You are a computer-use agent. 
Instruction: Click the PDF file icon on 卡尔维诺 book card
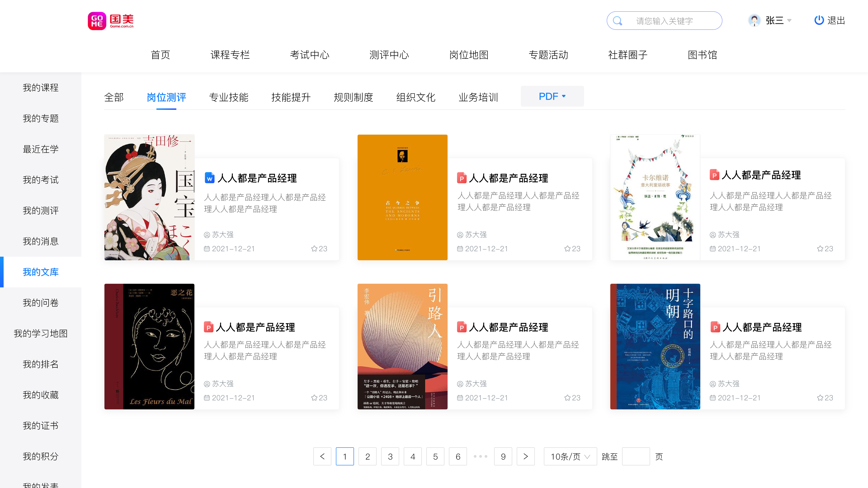pyautogui.click(x=714, y=175)
